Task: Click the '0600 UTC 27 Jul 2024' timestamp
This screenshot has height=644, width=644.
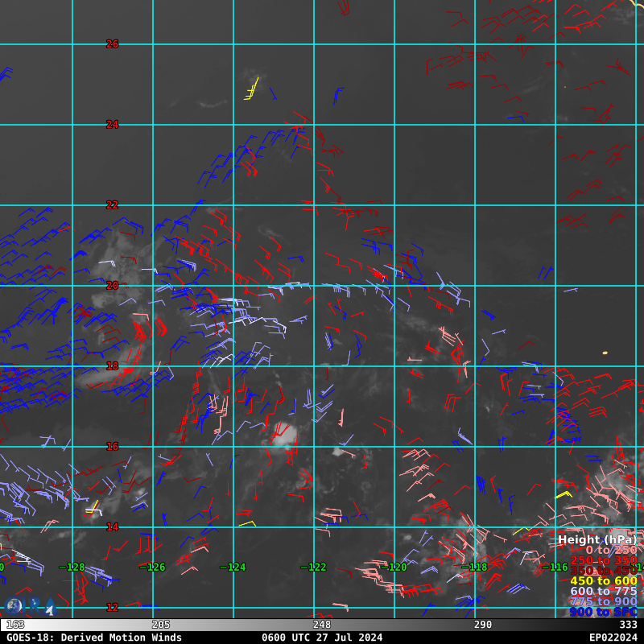Action: [x=322, y=638]
